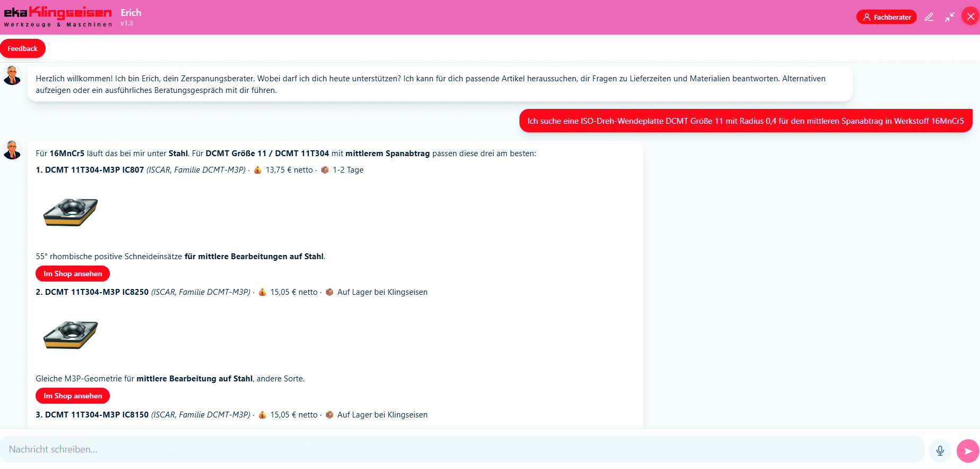Click the pencil edit icon in header
This screenshot has height=469, width=980.
929,17
